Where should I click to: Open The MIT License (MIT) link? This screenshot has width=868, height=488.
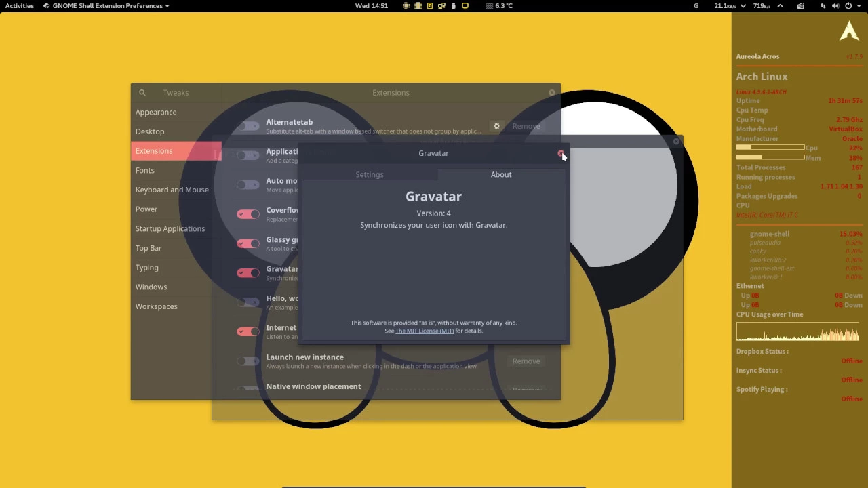tap(425, 331)
